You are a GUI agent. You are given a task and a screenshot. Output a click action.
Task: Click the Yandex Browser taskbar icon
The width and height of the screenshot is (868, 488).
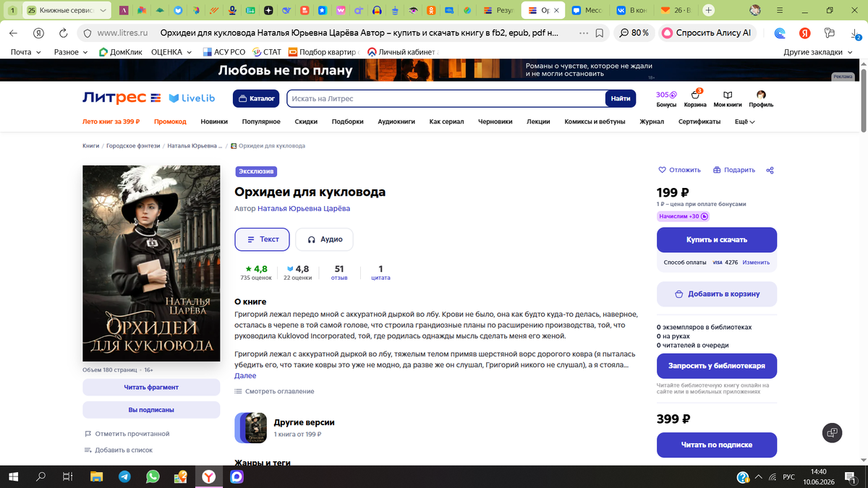point(208,476)
